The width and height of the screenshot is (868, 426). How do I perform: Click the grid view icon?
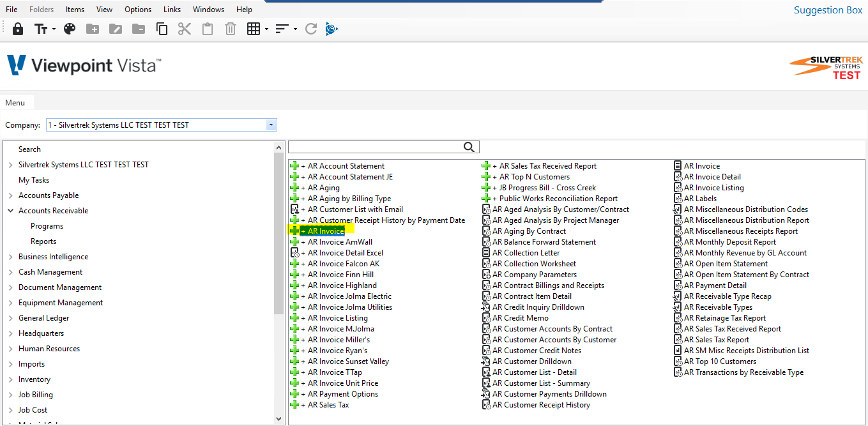click(x=254, y=29)
